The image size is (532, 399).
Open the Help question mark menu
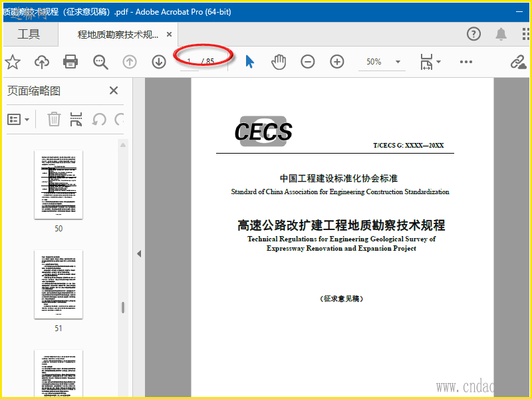(x=473, y=34)
